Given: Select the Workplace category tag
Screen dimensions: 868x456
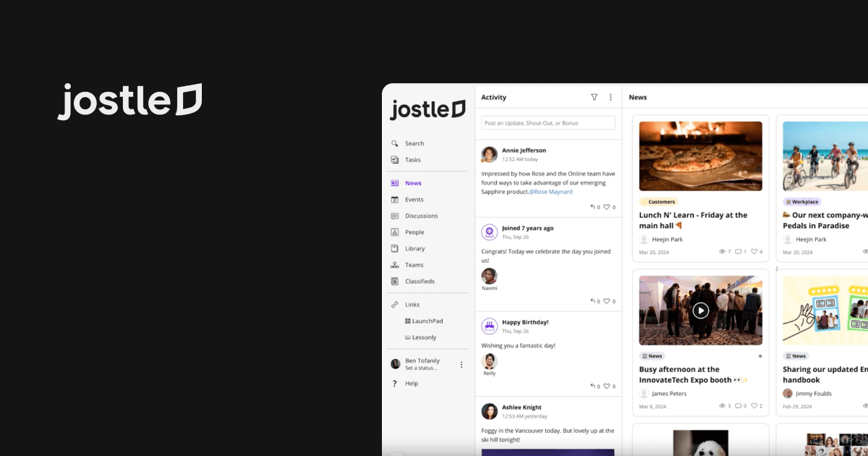Looking at the screenshot, I should click(801, 202).
